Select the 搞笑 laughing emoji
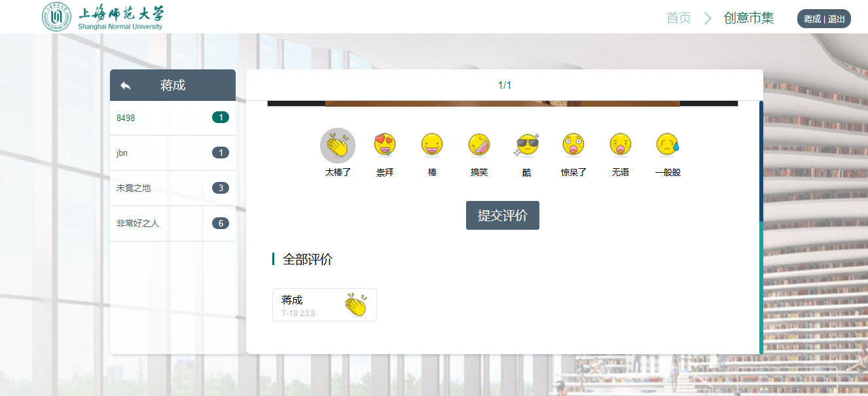The height and width of the screenshot is (396, 868). click(x=479, y=145)
